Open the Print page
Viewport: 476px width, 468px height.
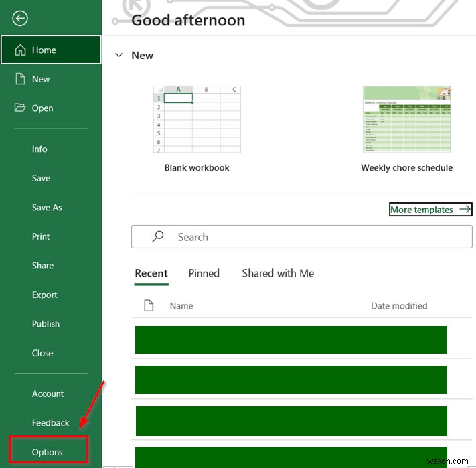(x=41, y=236)
